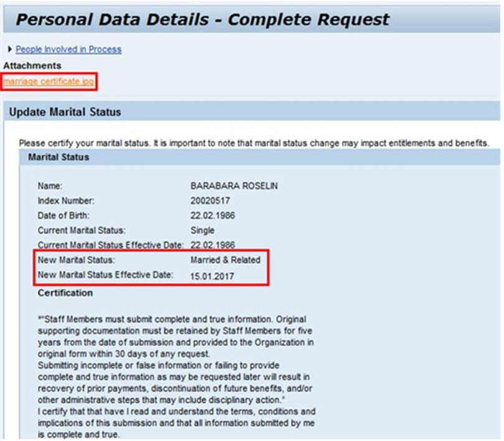Click the 'Please certify your marital status' instruction

click(x=254, y=143)
